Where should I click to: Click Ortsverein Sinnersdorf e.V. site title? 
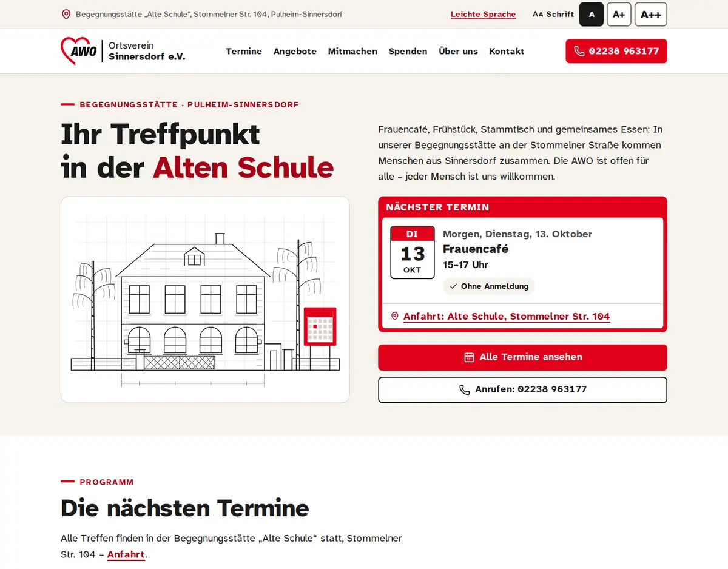147,51
